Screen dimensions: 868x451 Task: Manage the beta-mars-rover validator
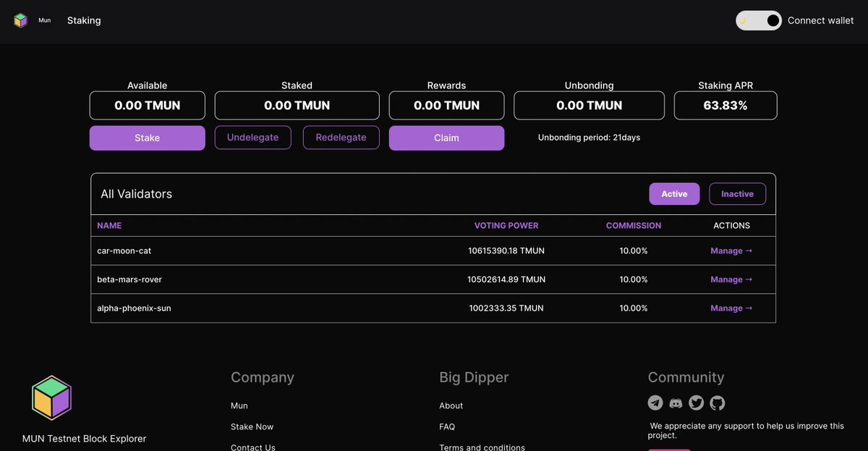[731, 279]
